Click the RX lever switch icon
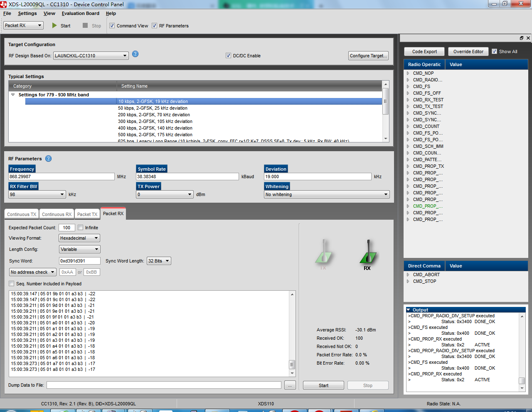The width and height of the screenshot is (532, 412). pyautogui.click(x=367, y=252)
